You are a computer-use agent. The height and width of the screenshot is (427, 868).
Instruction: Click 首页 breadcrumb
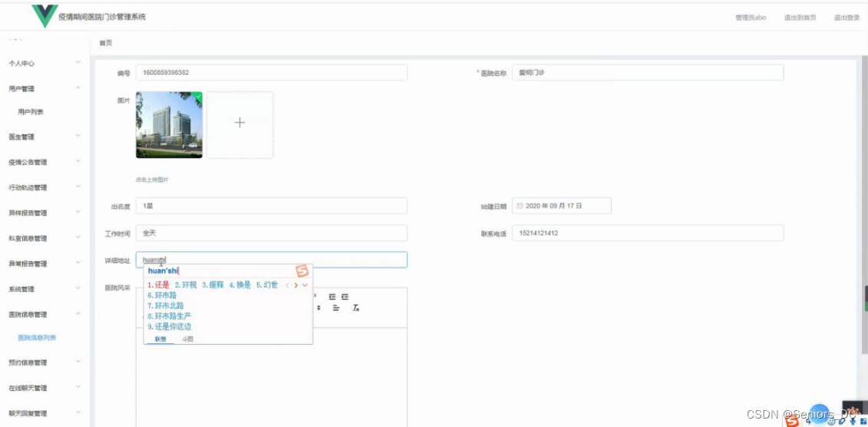click(x=105, y=43)
